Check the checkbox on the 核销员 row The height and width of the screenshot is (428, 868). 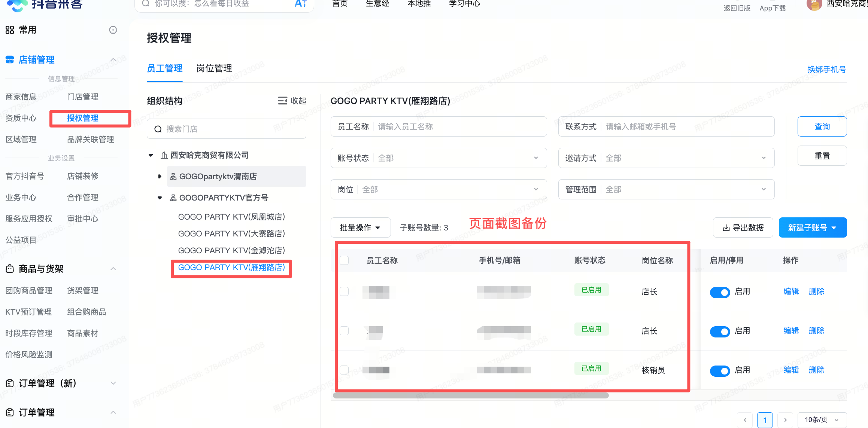click(344, 369)
